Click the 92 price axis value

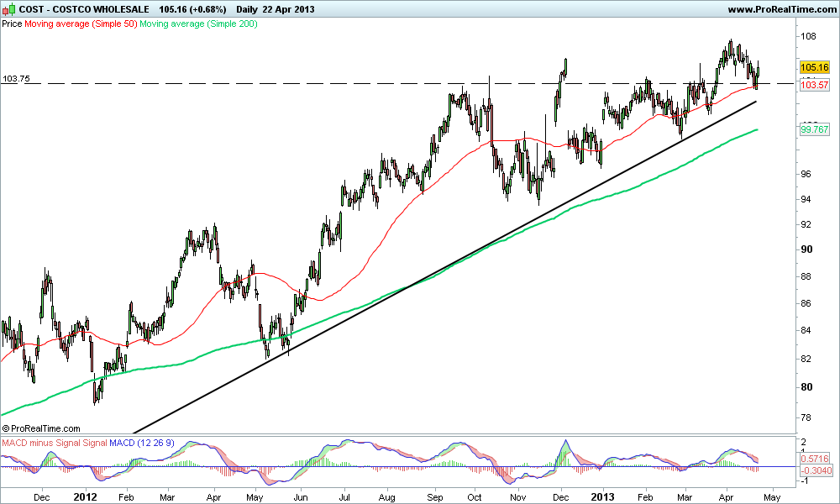(x=806, y=224)
